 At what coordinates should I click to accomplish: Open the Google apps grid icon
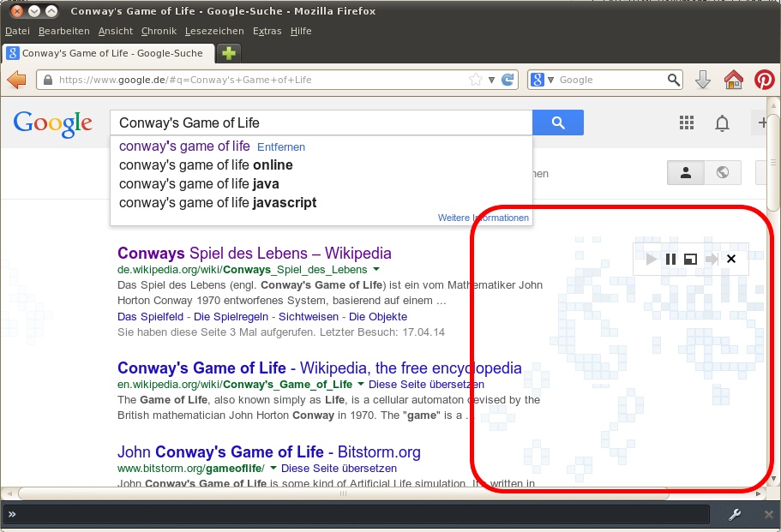tap(687, 123)
